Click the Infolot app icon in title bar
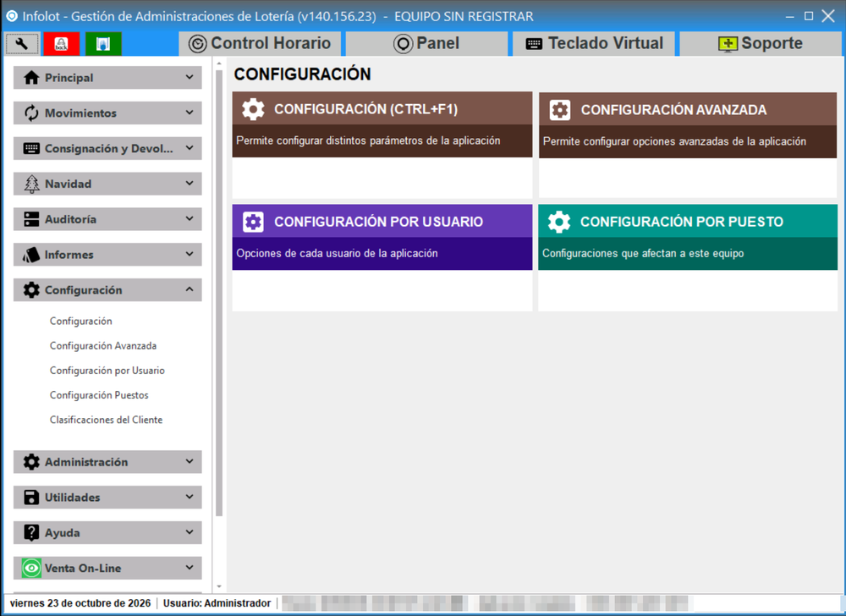 click(11, 16)
